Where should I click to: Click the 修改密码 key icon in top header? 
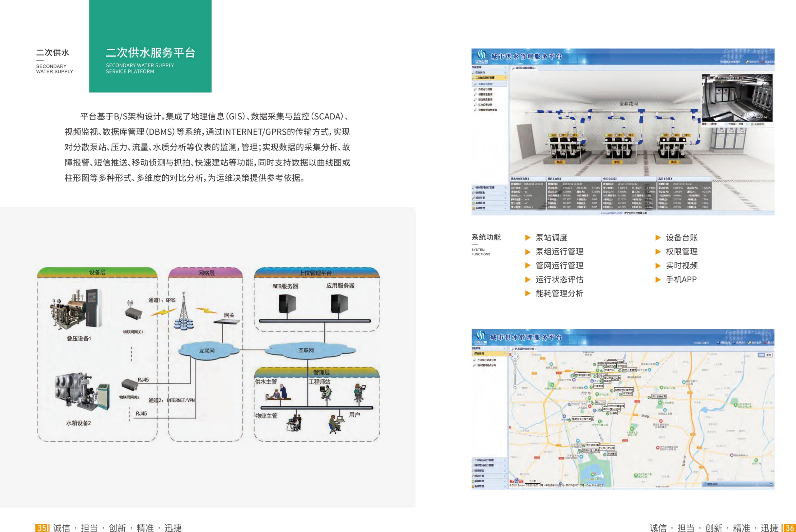747,62
